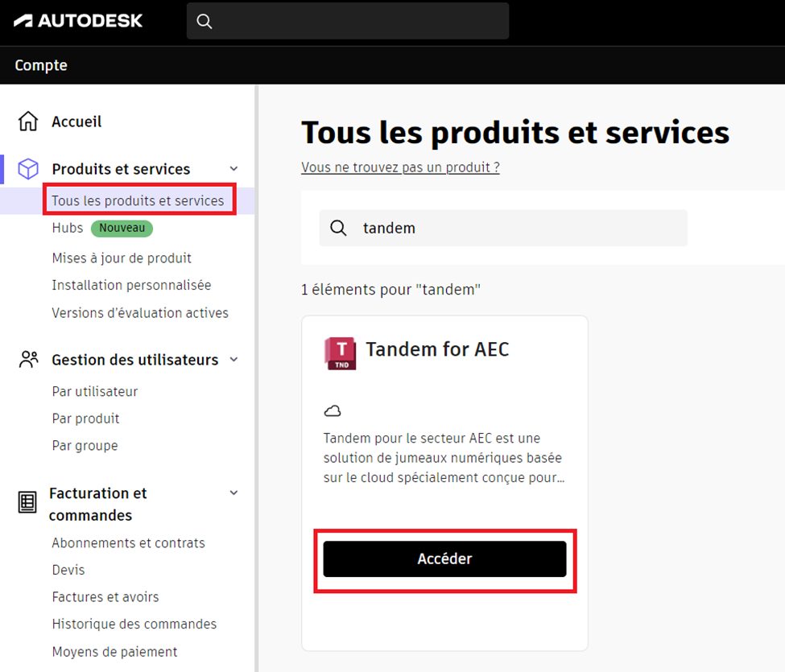The width and height of the screenshot is (785, 672).
Task: Click the Gestion des utilisateurs people icon
Action: click(28, 360)
